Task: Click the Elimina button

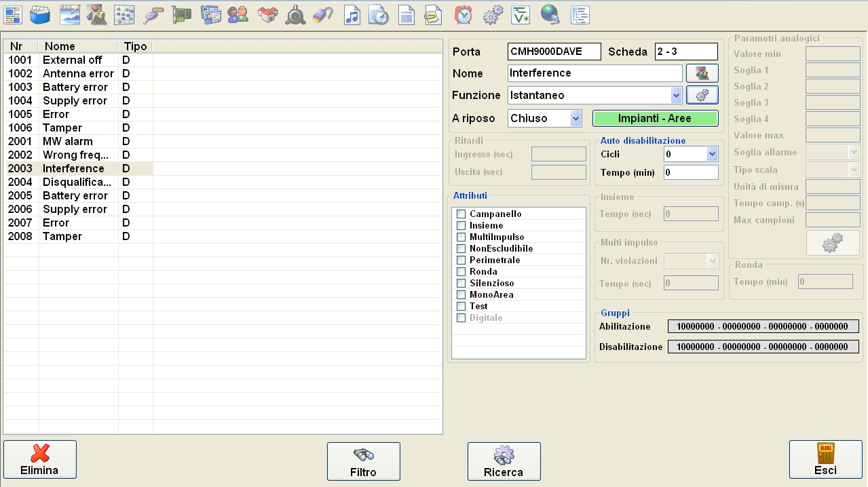Action: tap(40, 460)
